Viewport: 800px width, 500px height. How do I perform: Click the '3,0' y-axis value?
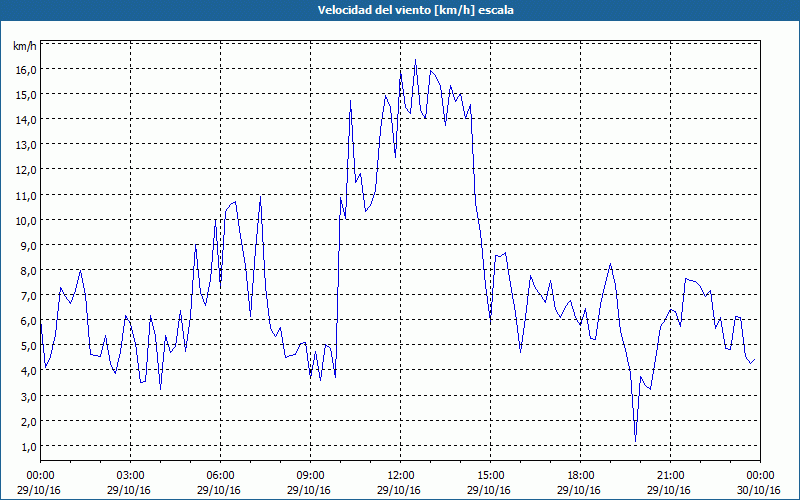(x=28, y=396)
